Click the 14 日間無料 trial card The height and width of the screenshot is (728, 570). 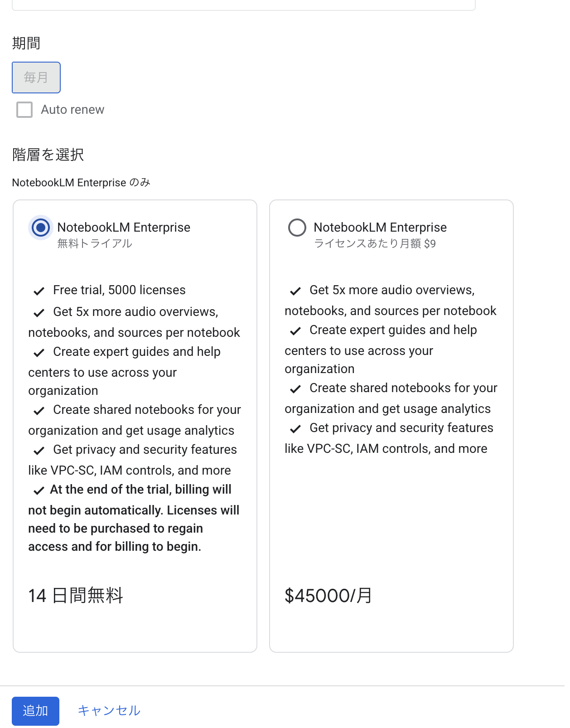click(x=75, y=596)
